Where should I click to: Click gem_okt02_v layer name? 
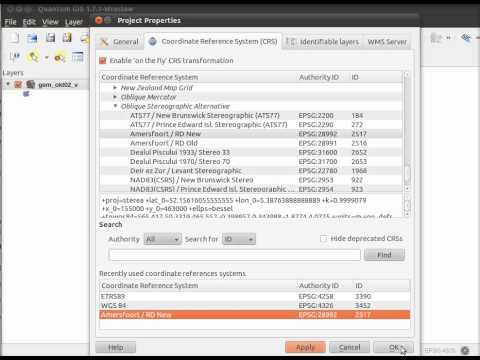[57, 85]
